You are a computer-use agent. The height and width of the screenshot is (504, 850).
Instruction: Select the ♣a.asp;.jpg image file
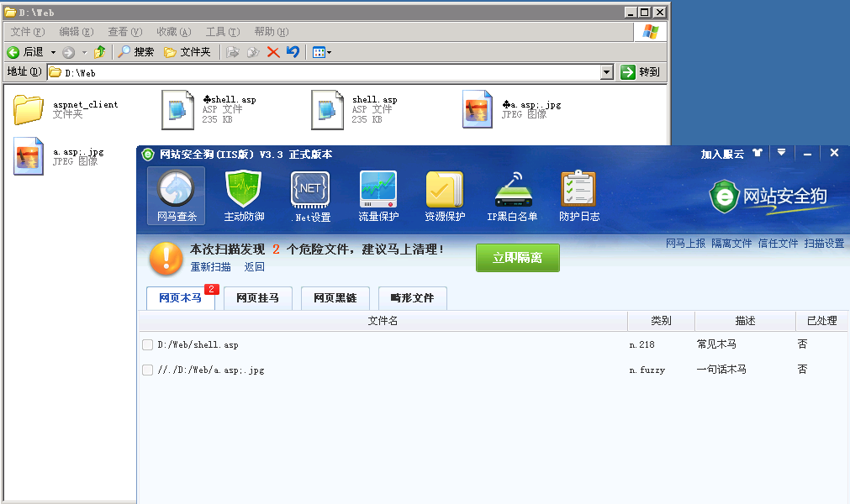point(478,109)
